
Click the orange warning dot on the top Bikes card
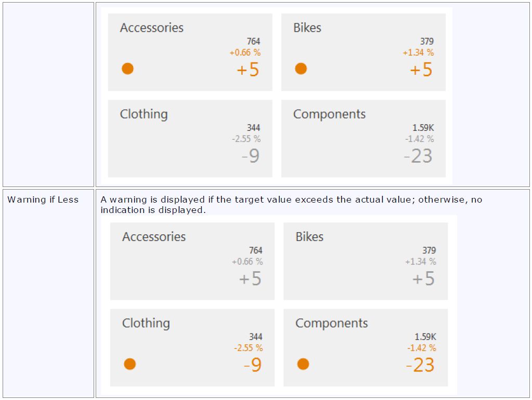coord(301,69)
